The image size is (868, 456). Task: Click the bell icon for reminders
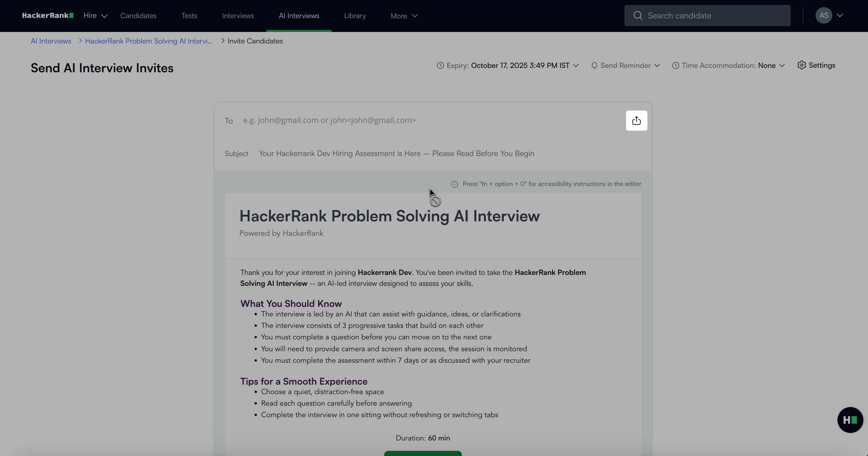tap(594, 65)
